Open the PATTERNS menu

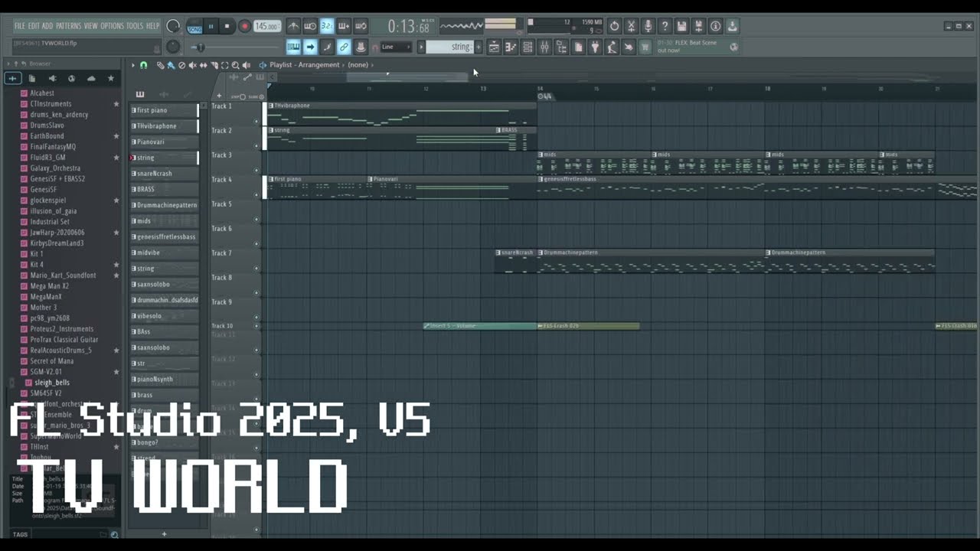click(x=68, y=26)
